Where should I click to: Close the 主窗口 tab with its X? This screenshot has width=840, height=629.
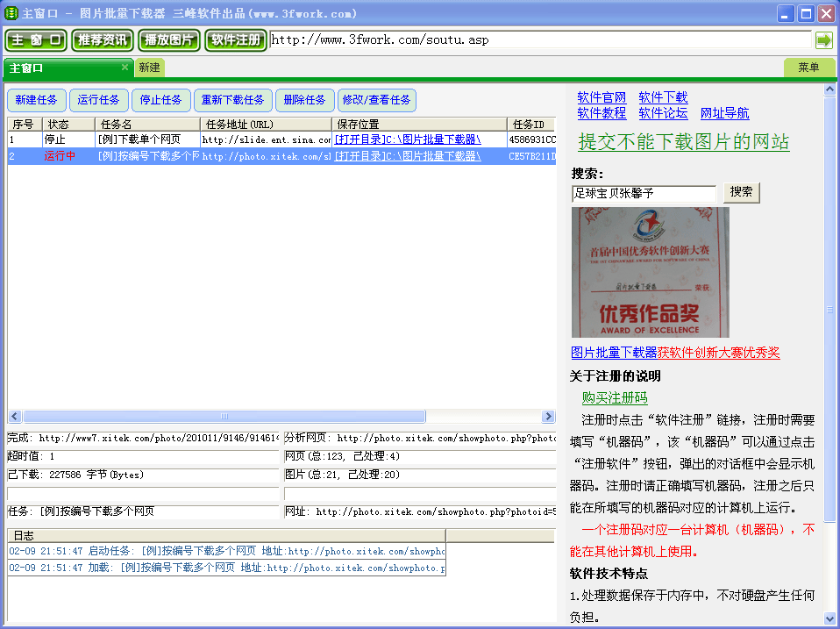(x=125, y=68)
